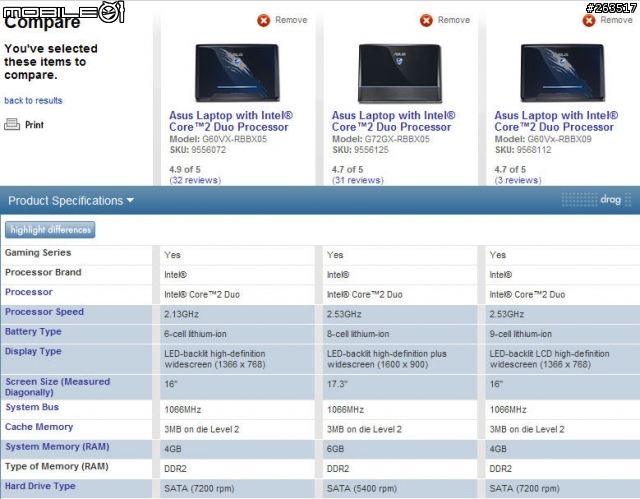The image size is (640, 499).
Task: Open Screen Size (Measured Diagonally) link
Action: (x=58, y=387)
